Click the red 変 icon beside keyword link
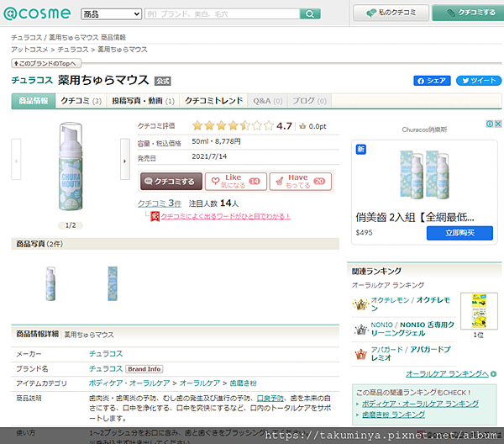The height and width of the screenshot is (444, 504). (x=155, y=216)
